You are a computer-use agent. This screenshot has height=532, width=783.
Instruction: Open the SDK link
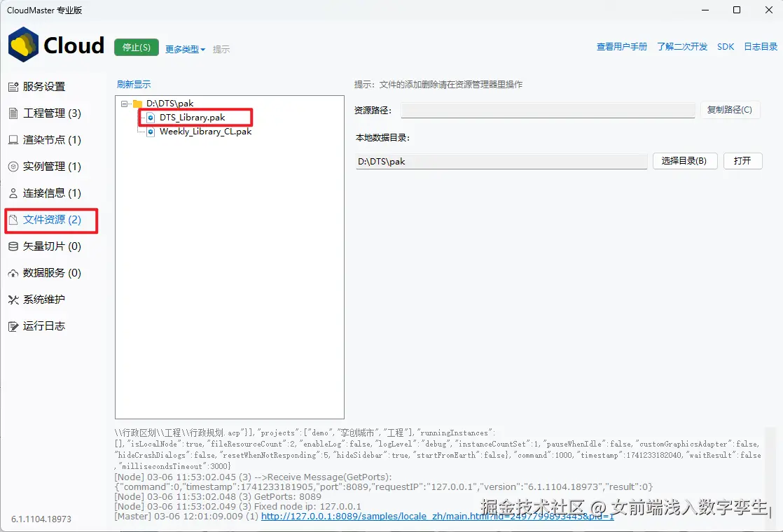click(726, 47)
